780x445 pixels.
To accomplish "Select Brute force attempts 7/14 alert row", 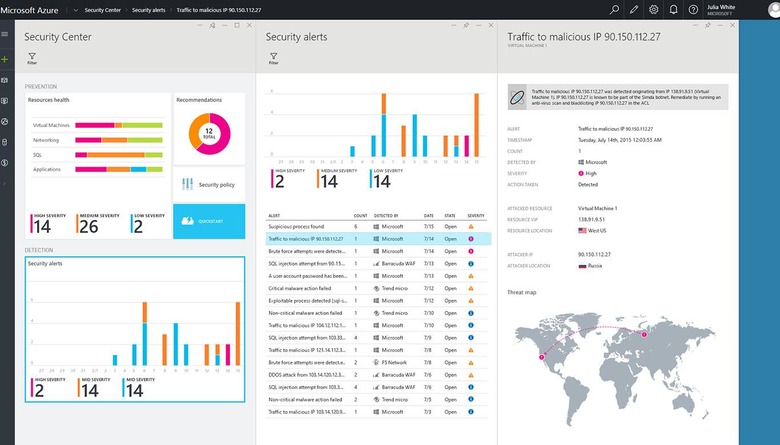I will (x=377, y=252).
